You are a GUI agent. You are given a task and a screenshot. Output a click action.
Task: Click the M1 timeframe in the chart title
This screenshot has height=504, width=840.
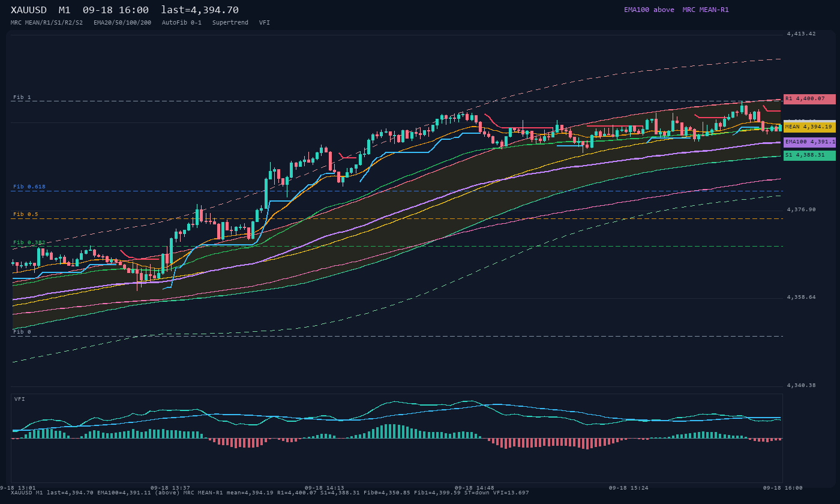[x=65, y=10]
